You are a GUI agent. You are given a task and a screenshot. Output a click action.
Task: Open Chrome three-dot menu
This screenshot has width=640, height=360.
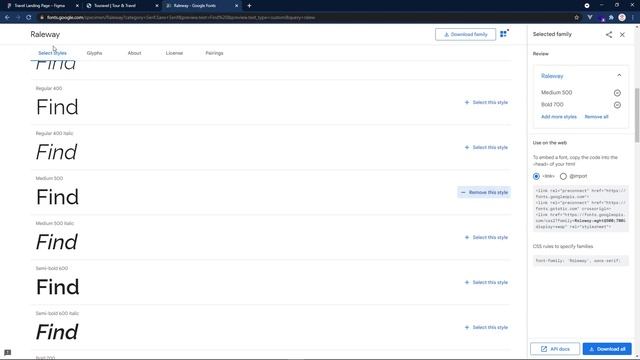(633, 18)
